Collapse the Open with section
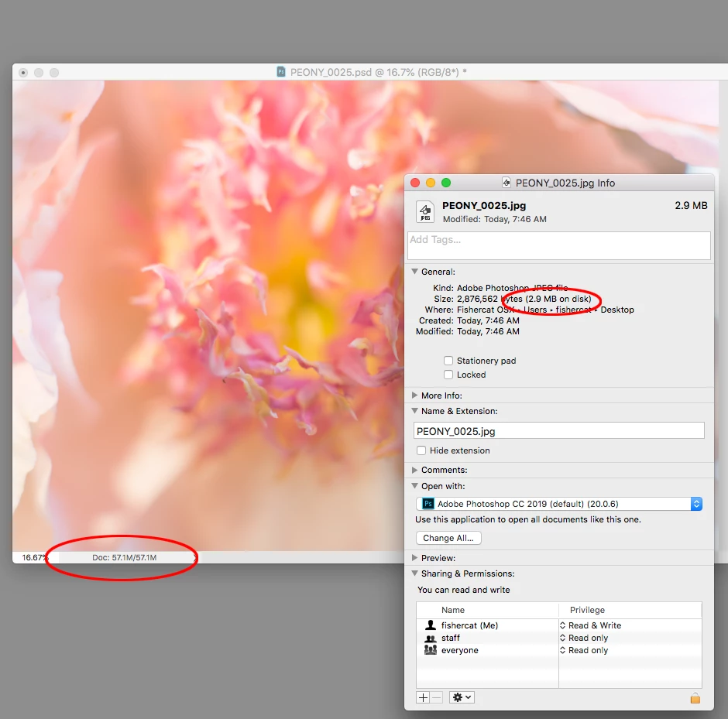The height and width of the screenshot is (719, 728). coord(414,486)
